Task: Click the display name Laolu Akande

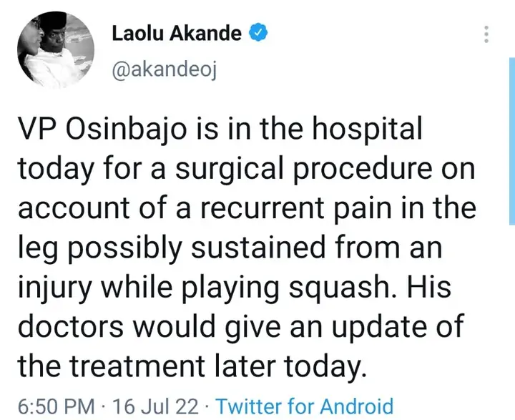Action: (x=177, y=33)
